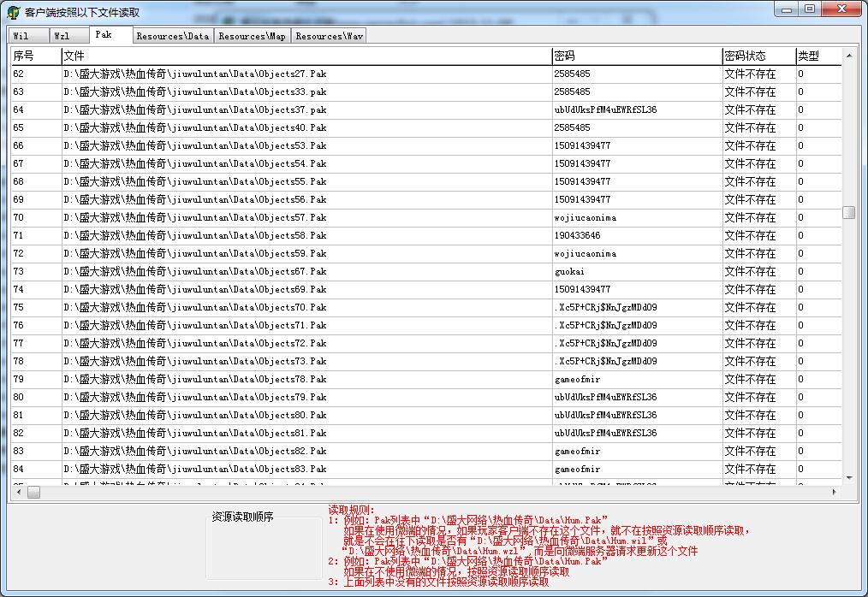This screenshot has height=597, width=868.
Task: Click the horizontal scrollbar thumb
Action: click(33, 492)
